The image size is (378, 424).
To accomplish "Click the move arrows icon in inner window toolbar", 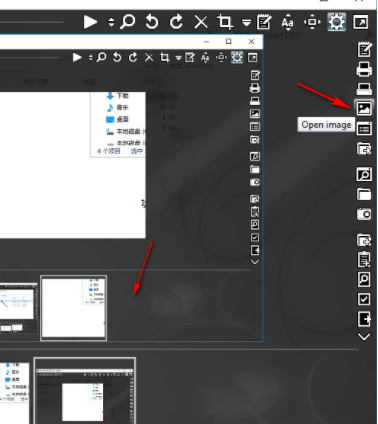I will click(221, 58).
